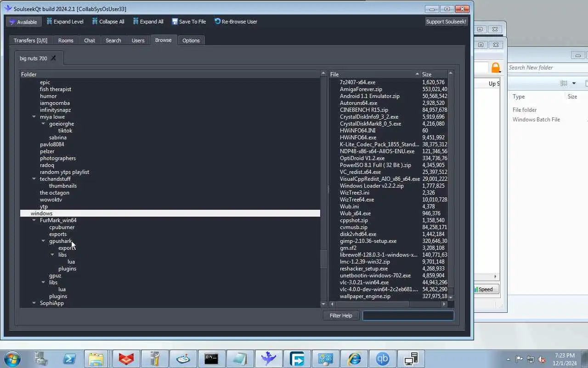Click the Soulseek bird taskbar icon
The width and height of the screenshot is (588, 368).
(268, 359)
